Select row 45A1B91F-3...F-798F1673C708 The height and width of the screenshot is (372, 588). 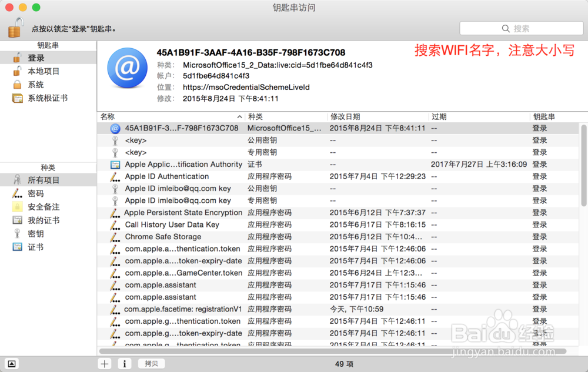(338, 129)
